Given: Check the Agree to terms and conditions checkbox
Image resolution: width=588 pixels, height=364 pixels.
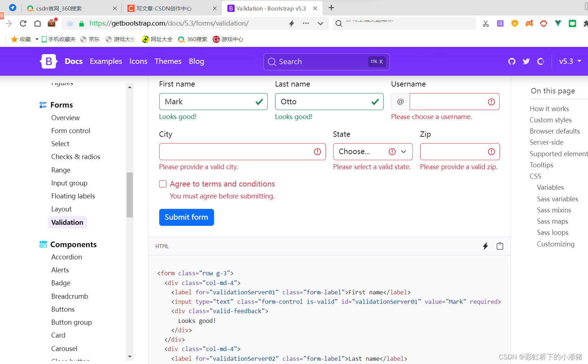Looking at the screenshot, I should coord(163,184).
